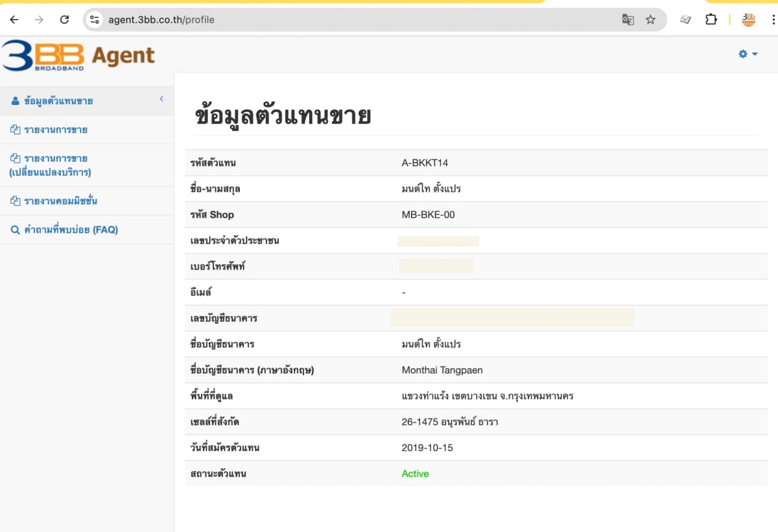
Task: Click the site permissions icon in address bar
Action: tap(94, 19)
